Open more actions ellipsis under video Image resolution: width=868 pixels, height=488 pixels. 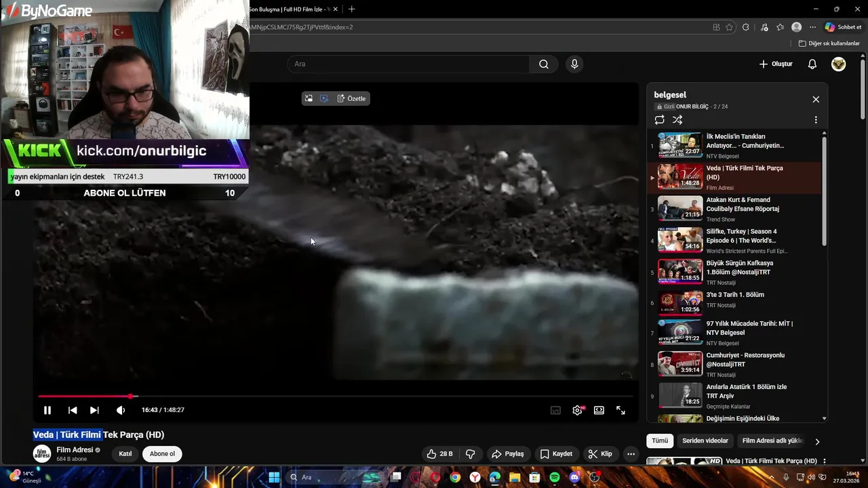click(x=631, y=454)
